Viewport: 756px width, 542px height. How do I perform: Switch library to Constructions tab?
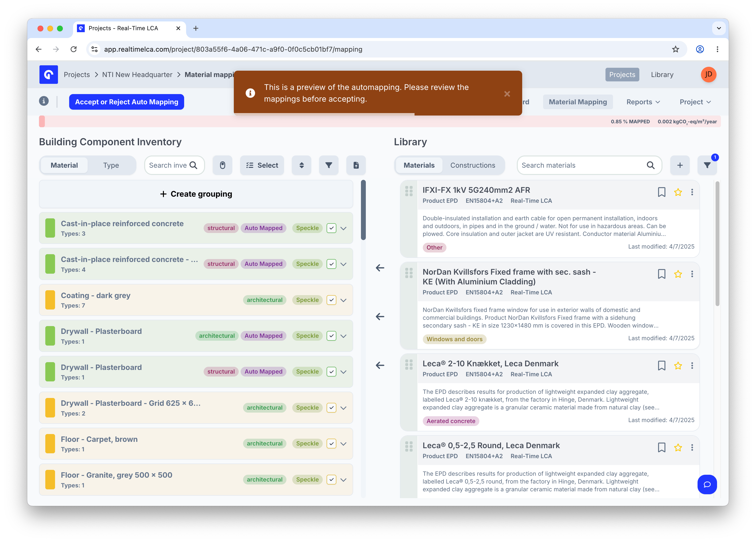coord(472,165)
